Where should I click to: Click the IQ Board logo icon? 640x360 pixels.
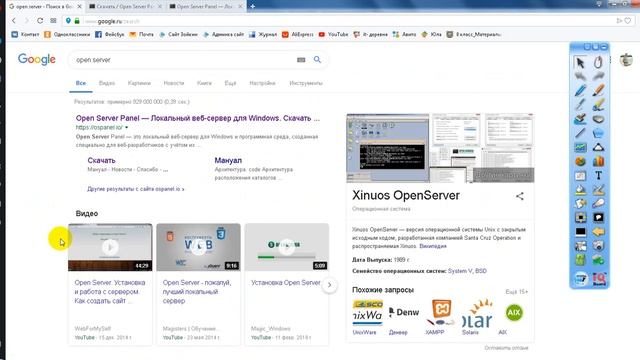click(x=599, y=279)
